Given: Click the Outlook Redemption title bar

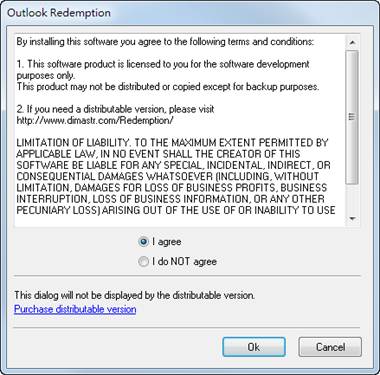Looking at the screenshot, I should pos(190,13).
